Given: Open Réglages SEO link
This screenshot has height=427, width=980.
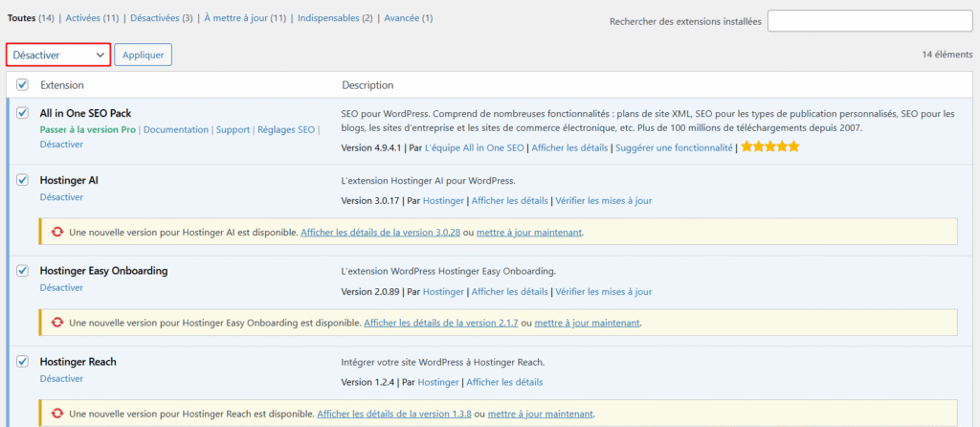Looking at the screenshot, I should click(x=286, y=130).
